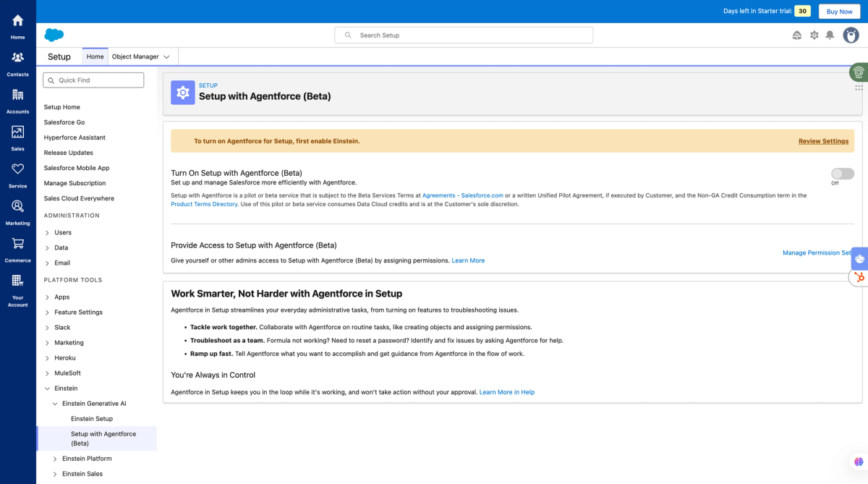Image resolution: width=868 pixels, height=484 pixels.
Task: Open the blue Agentforce side-tab icon
Action: 859,258
